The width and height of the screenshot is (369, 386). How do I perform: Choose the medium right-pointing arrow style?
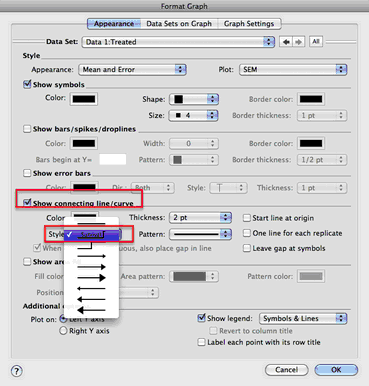[91, 267]
